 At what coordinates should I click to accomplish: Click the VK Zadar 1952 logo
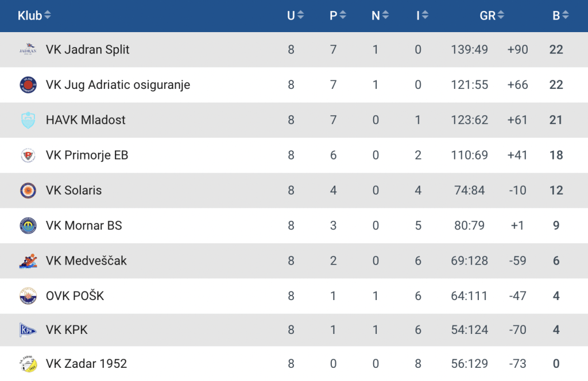coord(28,364)
